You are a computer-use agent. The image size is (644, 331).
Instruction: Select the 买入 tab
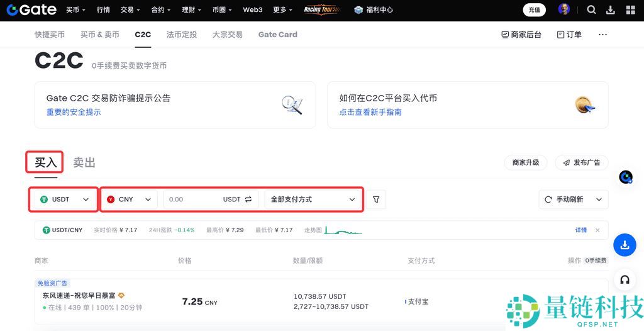(x=45, y=162)
